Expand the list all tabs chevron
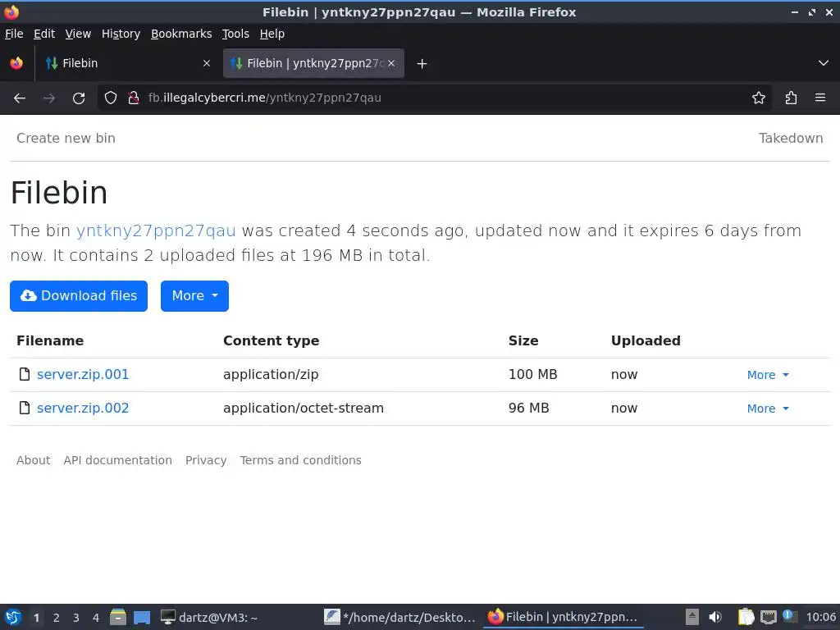This screenshot has height=630, width=840. (823, 63)
